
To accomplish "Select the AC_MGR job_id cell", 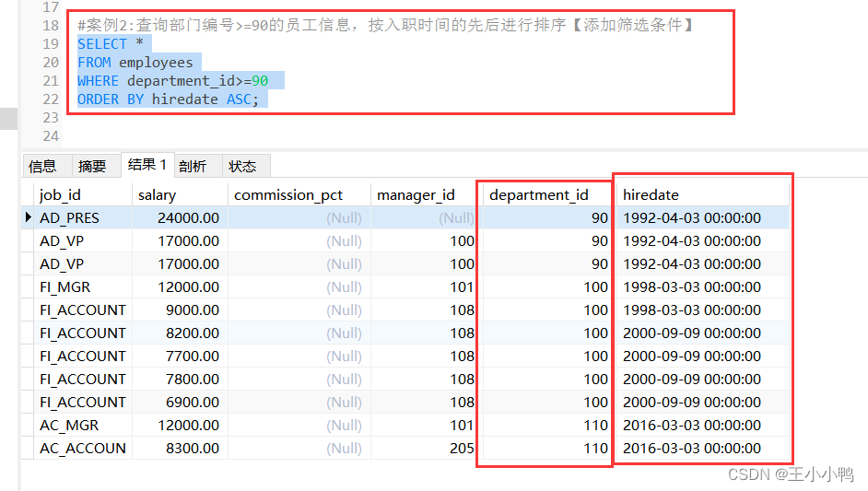I will pyautogui.click(x=83, y=425).
